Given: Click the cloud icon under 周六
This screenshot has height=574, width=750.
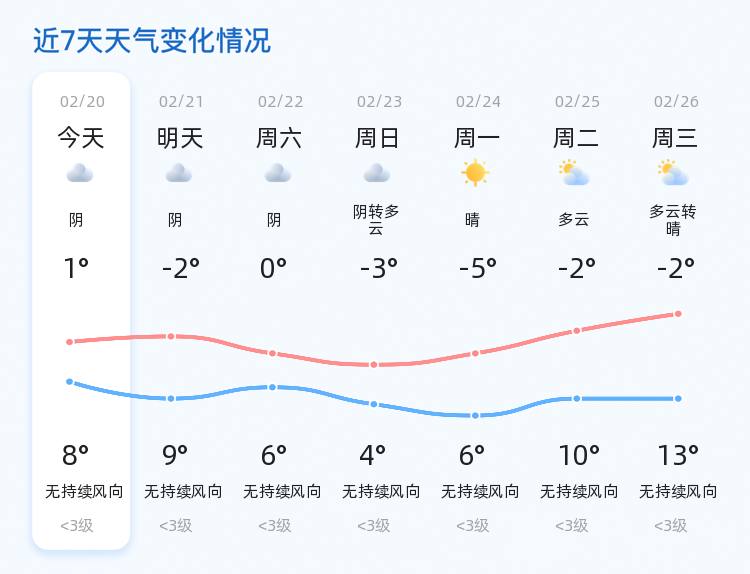Looking at the screenshot, I should [278, 173].
